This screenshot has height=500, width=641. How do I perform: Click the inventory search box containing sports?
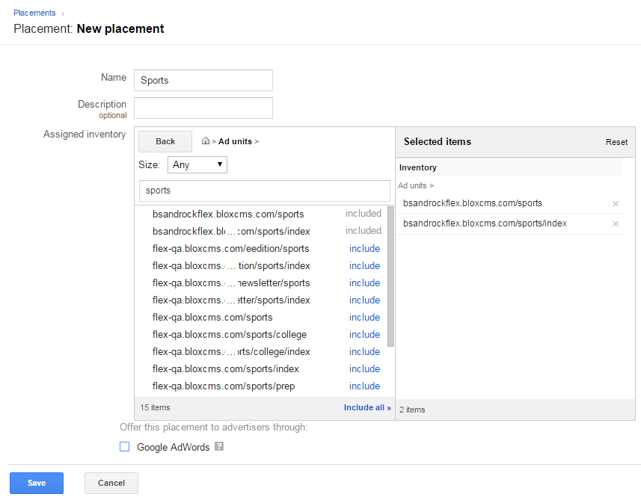click(264, 191)
